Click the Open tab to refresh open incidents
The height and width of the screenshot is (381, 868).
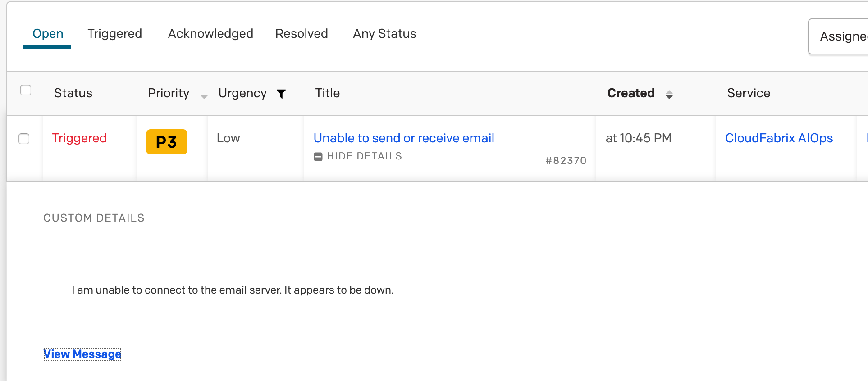click(47, 33)
